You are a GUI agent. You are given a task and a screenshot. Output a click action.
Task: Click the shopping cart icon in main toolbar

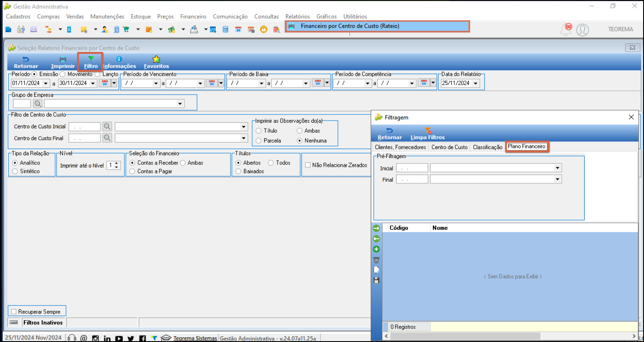coord(126,29)
